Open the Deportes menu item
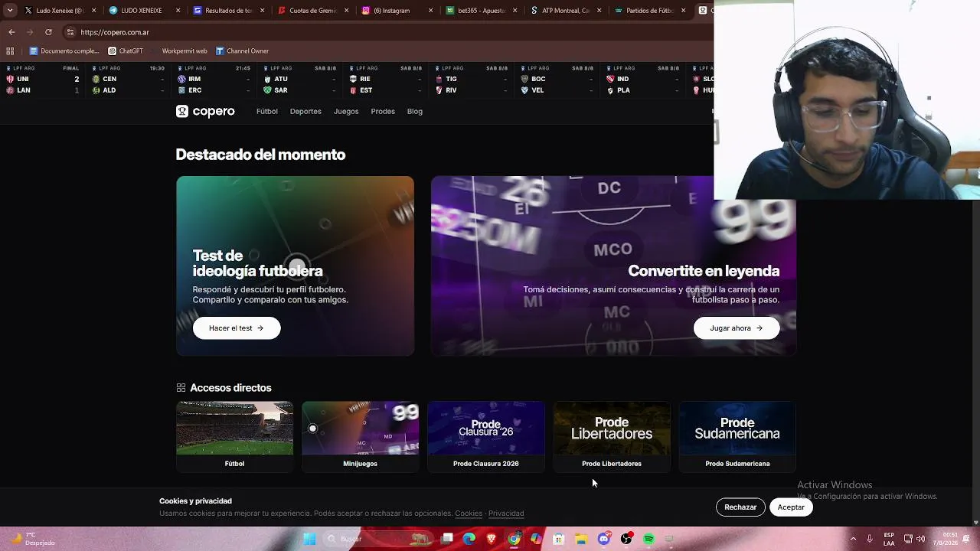The width and height of the screenshot is (980, 551). point(305,112)
